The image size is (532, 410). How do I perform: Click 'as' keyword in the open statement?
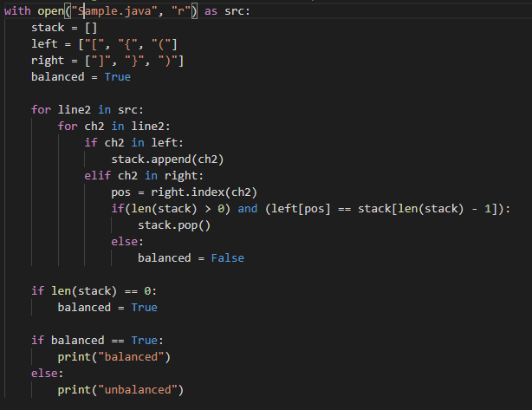pos(211,11)
